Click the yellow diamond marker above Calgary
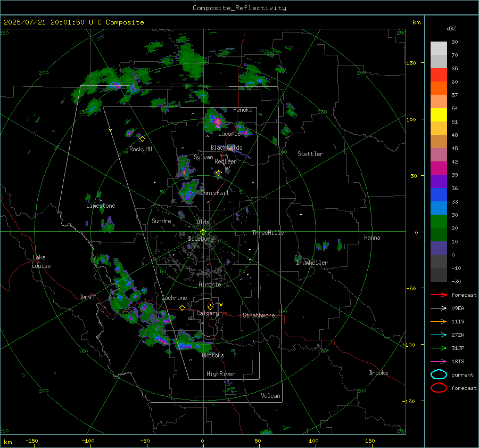This screenshot has width=479, height=448. [x=210, y=307]
